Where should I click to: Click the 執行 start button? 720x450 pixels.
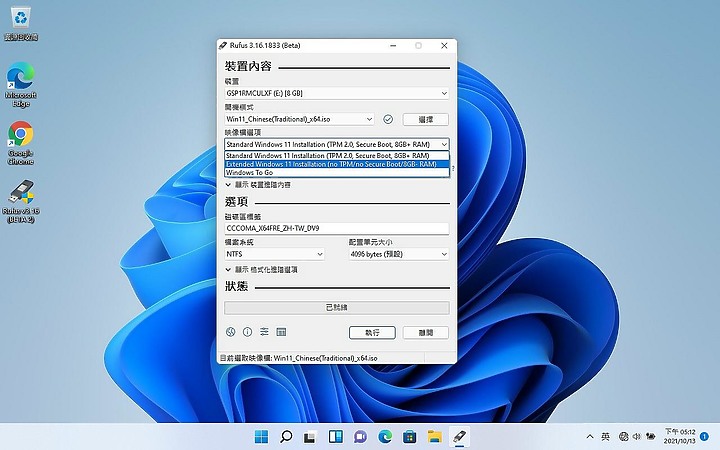[x=372, y=332]
